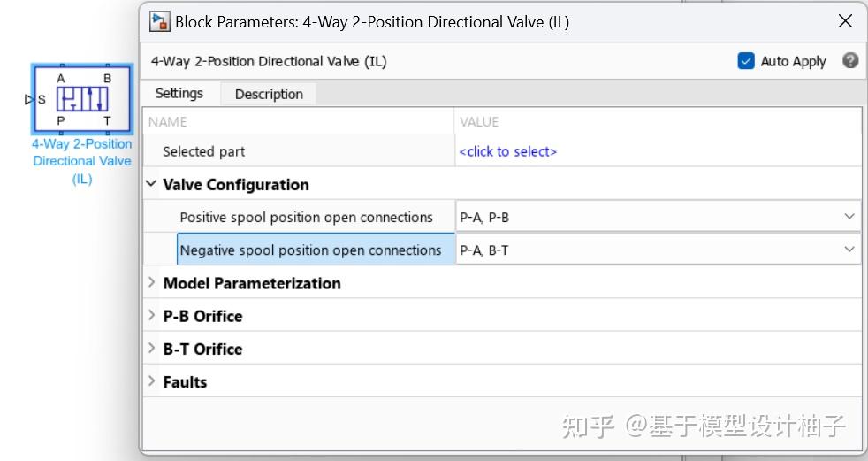This screenshot has width=868, height=461.
Task: Collapse the Valve Configuration section
Action: (151, 184)
